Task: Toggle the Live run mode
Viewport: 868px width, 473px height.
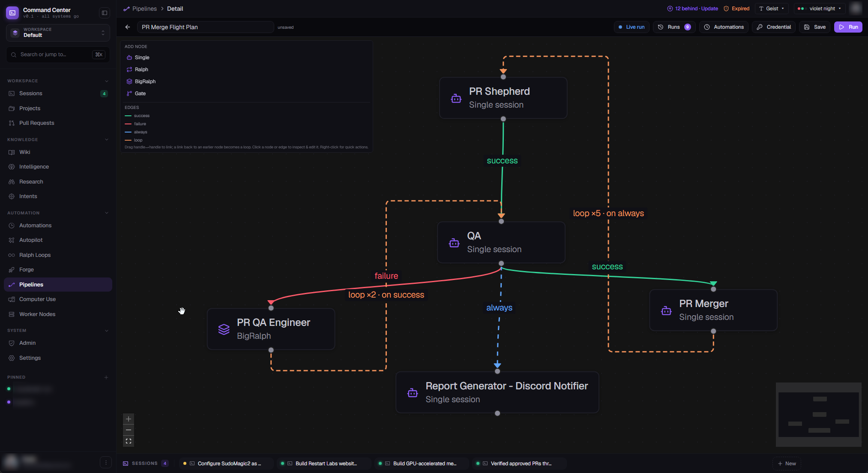Action: 632,27
